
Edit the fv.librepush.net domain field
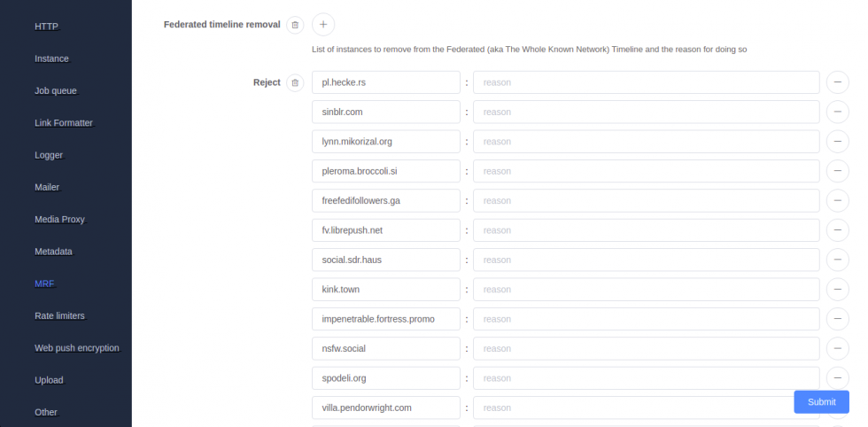(386, 230)
